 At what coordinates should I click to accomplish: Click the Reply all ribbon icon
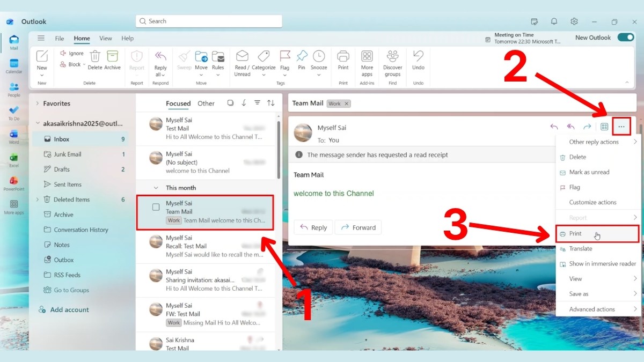[160, 56]
